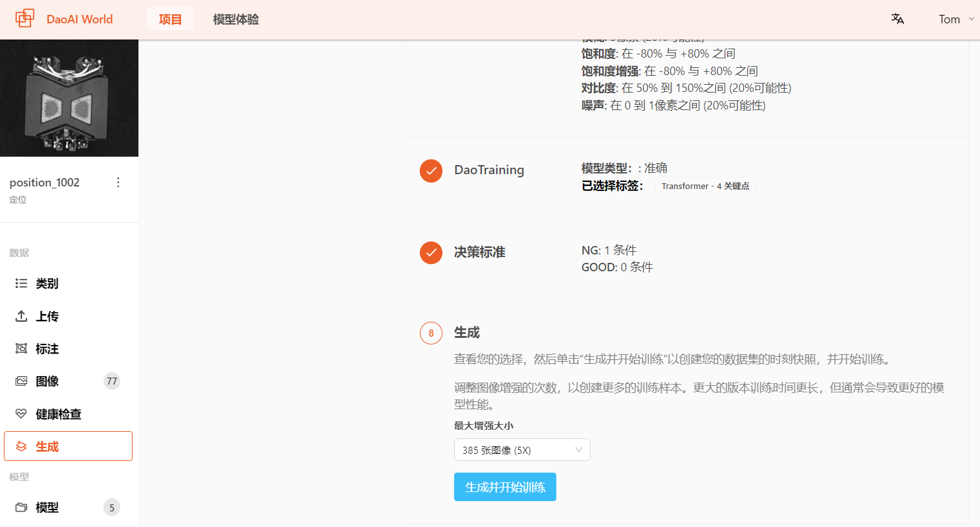The width and height of the screenshot is (980, 527).
Task: Click the 生成并开始训练 button
Action: coord(505,487)
